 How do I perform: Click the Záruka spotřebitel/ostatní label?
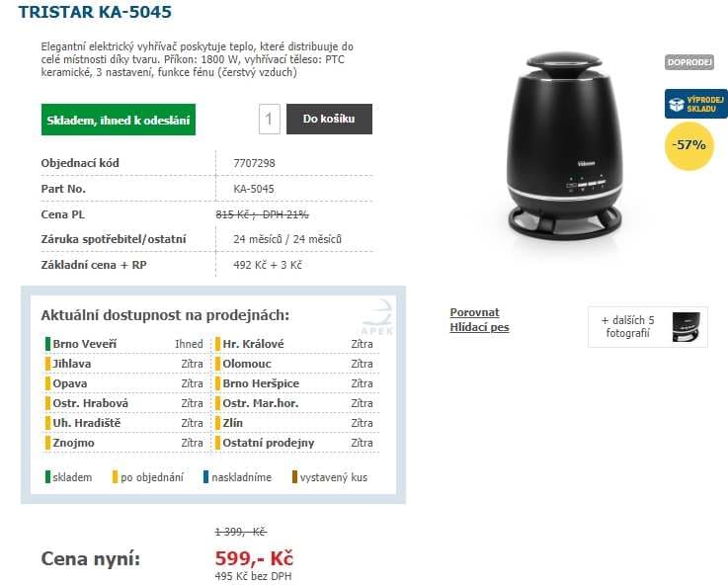click(x=114, y=239)
